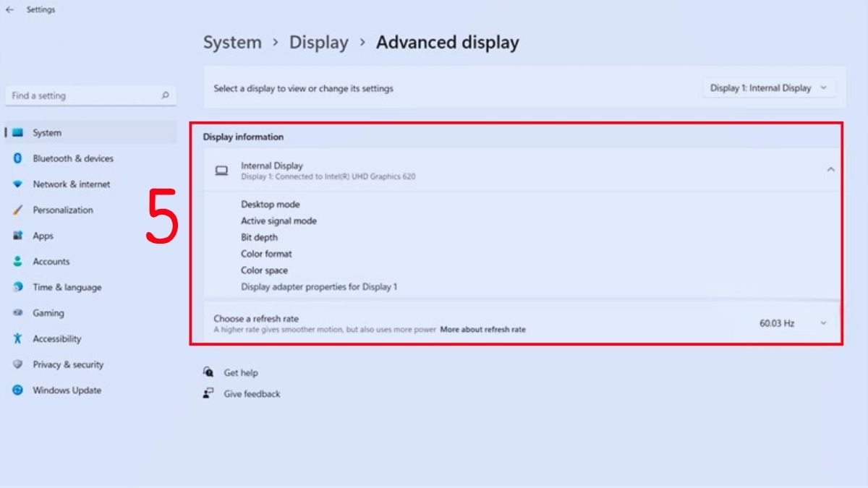Collapse the Internal Display information panel
868x488 pixels.
[830, 171]
